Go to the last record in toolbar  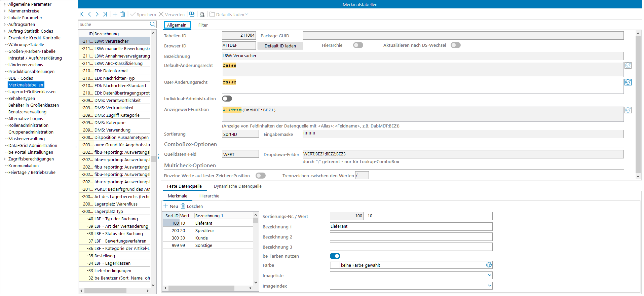click(105, 14)
